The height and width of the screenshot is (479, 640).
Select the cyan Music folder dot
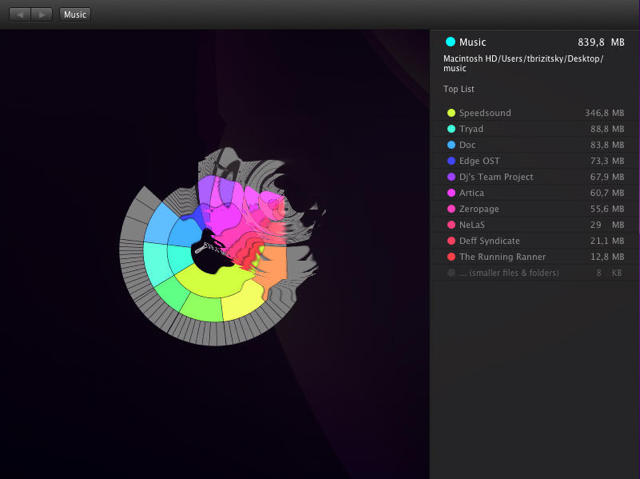450,42
